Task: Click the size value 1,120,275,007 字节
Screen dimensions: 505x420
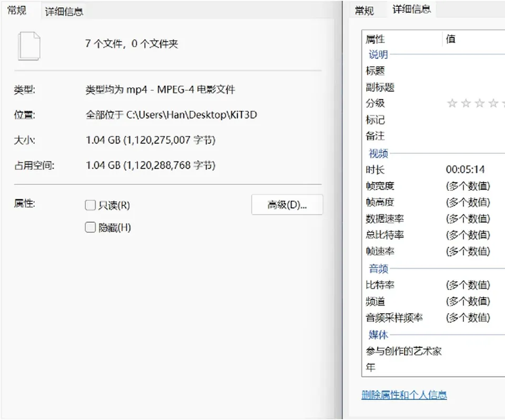Action: (x=169, y=140)
